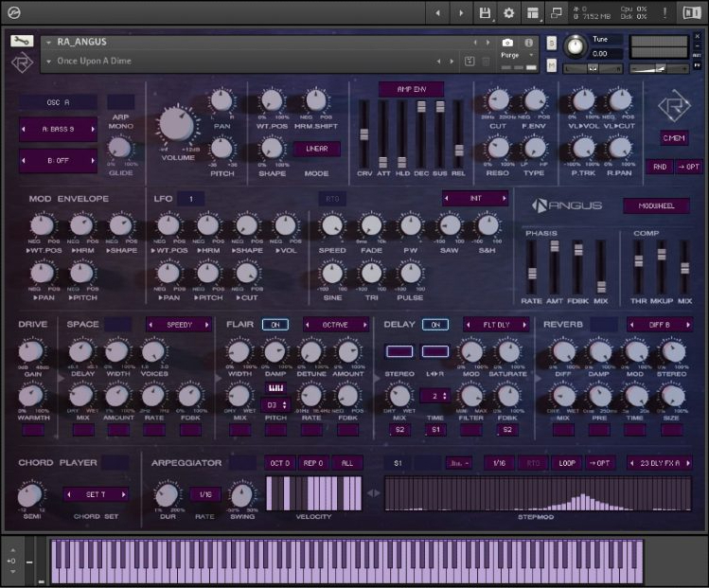Open the wrench edit-mode icon
The image size is (709, 588).
pyautogui.click(x=22, y=42)
